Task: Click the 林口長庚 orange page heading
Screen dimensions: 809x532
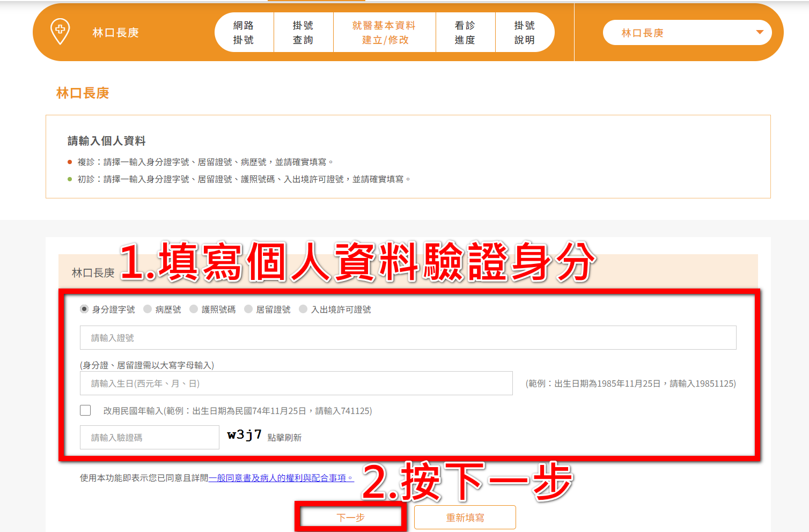Action: coord(83,93)
